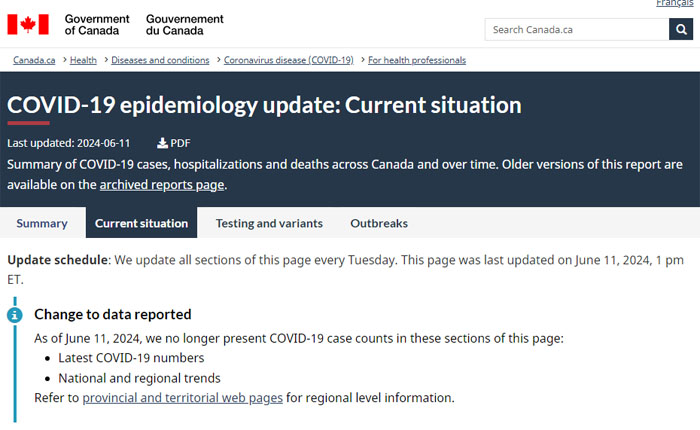Navigate to Coronavirus disease (COVID-19) breadcrumb
Image resolution: width=700 pixels, height=430 pixels.
(289, 60)
